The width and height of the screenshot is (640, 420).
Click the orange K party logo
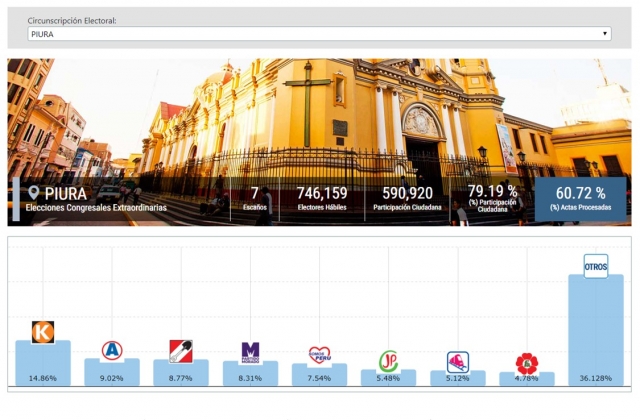[x=43, y=332]
